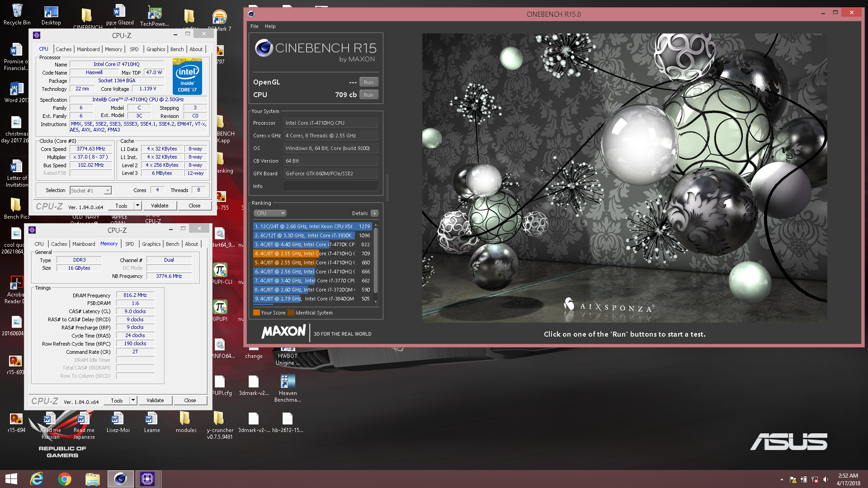Switch to Memory tab in upper CPU-Z
The height and width of the screenshot is (488, 868).
coord(113,49)
